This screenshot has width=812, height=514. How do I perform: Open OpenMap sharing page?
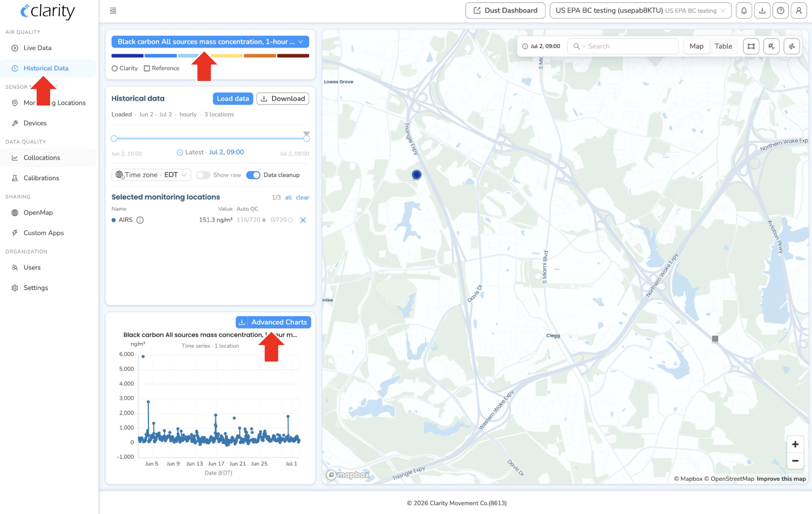(48, 212)
